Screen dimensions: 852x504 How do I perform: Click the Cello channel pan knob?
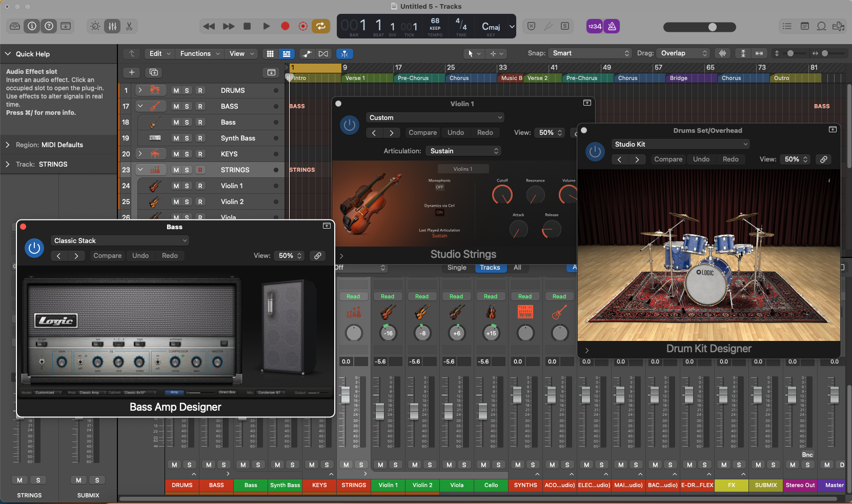point(491,333)
